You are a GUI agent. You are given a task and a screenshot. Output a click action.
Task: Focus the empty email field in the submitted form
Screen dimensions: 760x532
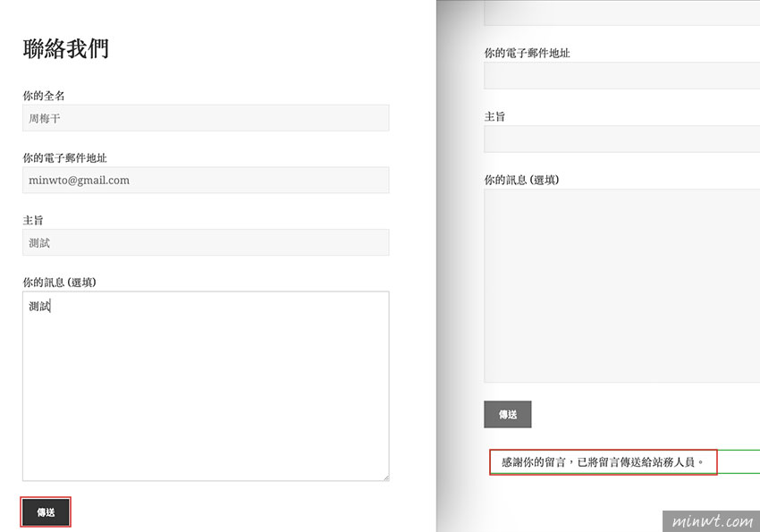click(x=622, y=76)
